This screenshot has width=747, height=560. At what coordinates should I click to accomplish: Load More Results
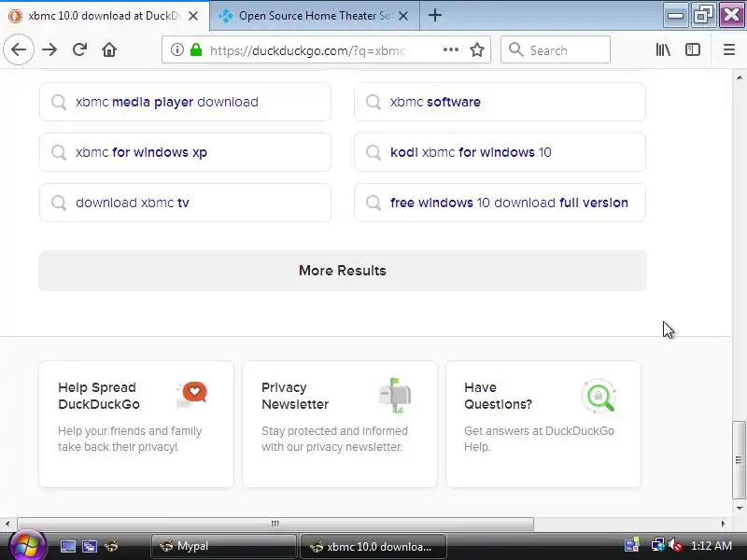point(343,271)
